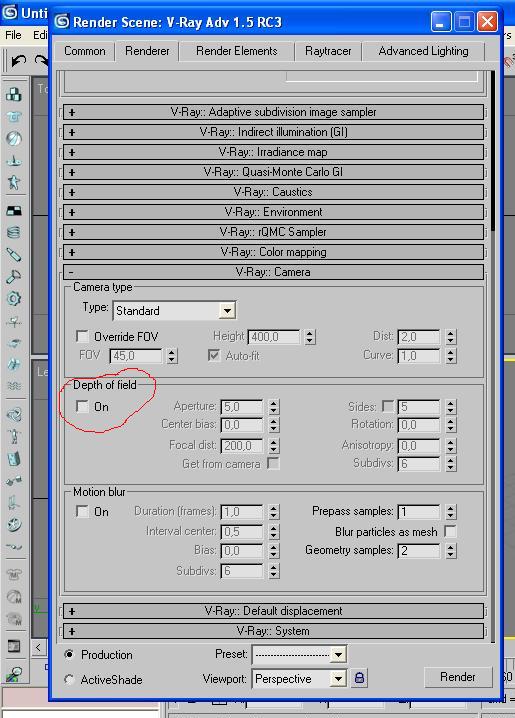Image resolution: width=515 pixels, height=718 pixels.
Task: Create a reactor Rope Collection
Action: tap(14, 160)
